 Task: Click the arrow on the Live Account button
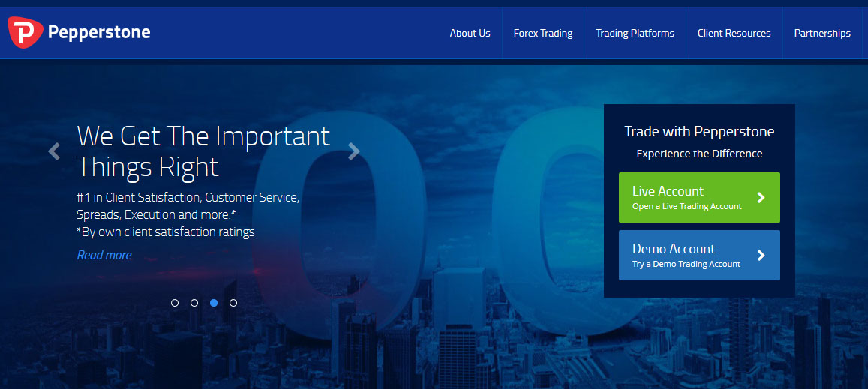(x=761, y=198)
